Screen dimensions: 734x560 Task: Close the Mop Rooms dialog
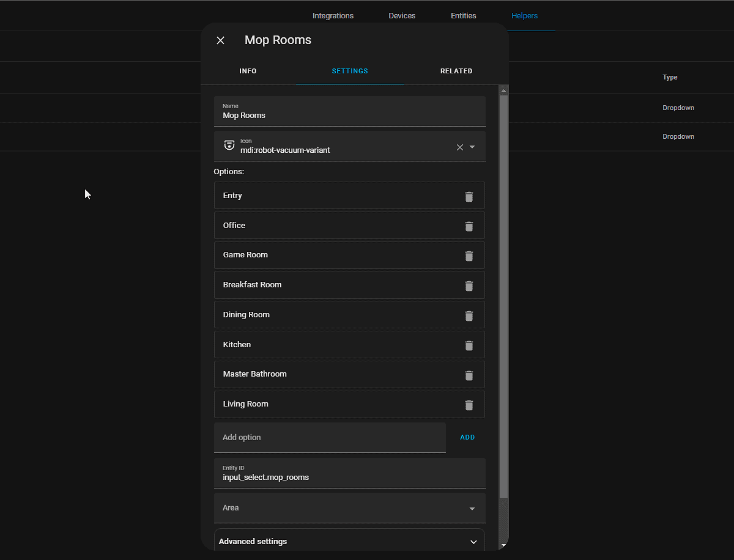(x=221, y=40)
